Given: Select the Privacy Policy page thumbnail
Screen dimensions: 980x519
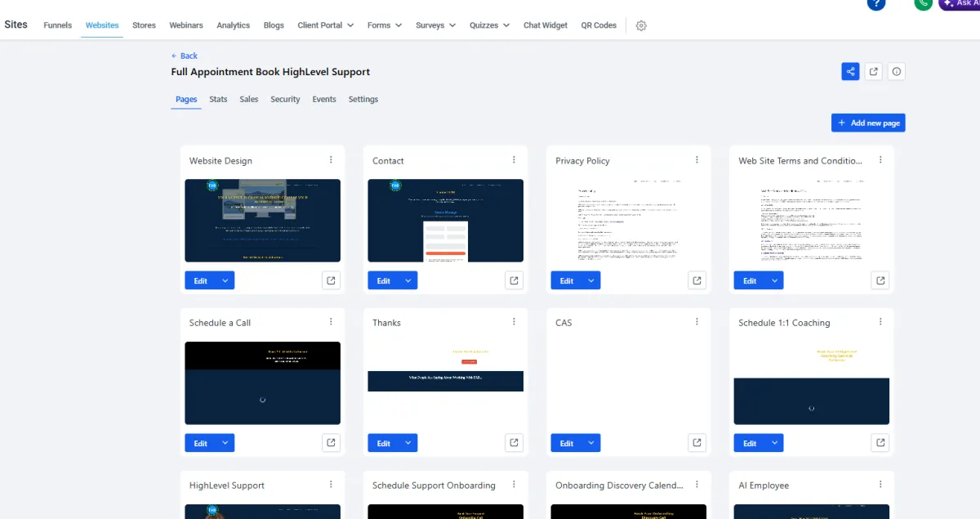Looking at the screenshot, I should tap(629, 221).
